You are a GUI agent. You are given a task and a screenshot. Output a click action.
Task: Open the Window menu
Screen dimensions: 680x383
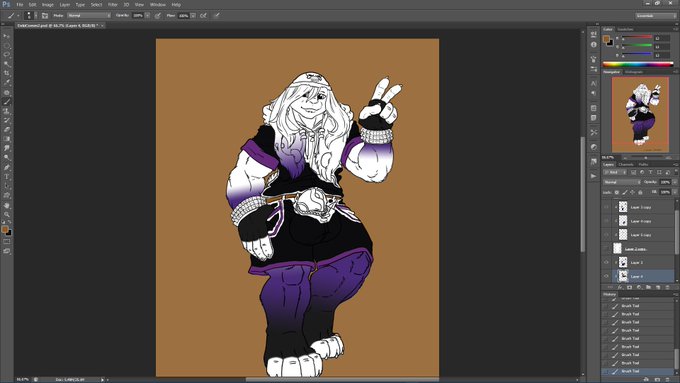[x=158, y=5]
